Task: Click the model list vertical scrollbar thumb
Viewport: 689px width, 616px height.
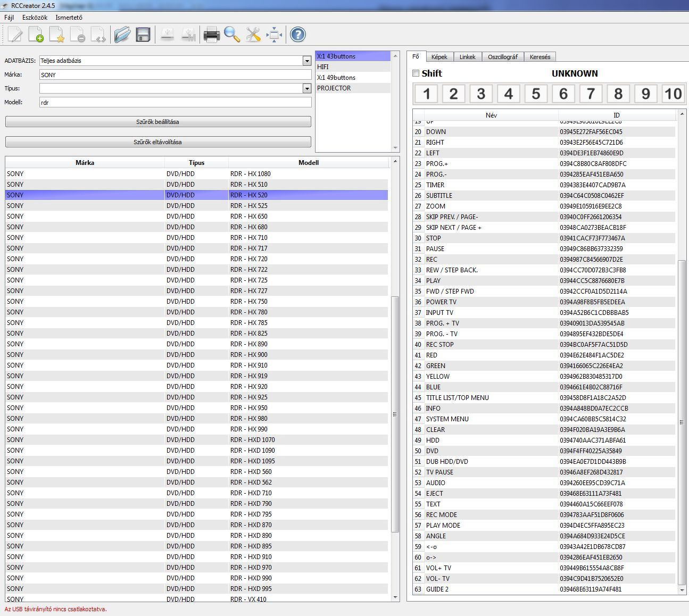Action: click(395, 414)
